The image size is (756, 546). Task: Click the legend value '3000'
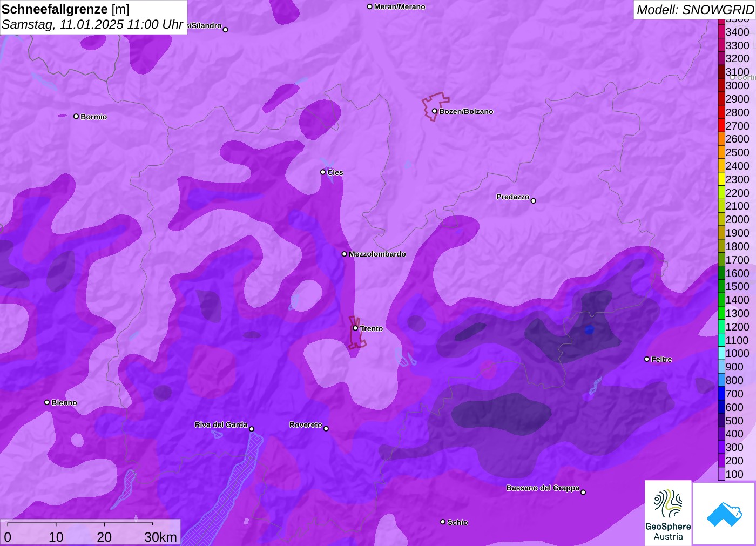(x=738, y=85)
